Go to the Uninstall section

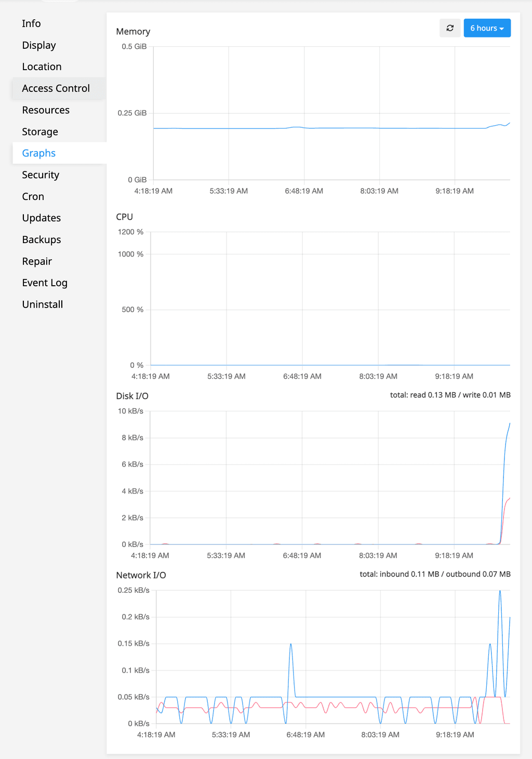coord(42,304)
